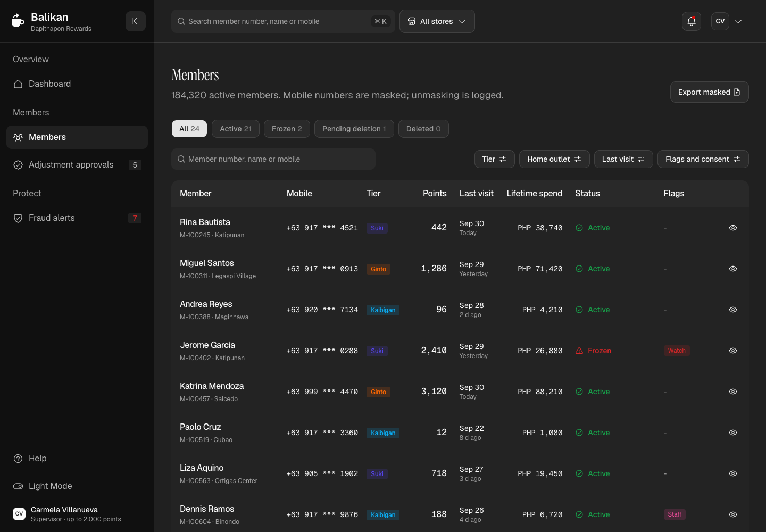
Task: Click the CV profile button in header
Action: pos(720,21)
